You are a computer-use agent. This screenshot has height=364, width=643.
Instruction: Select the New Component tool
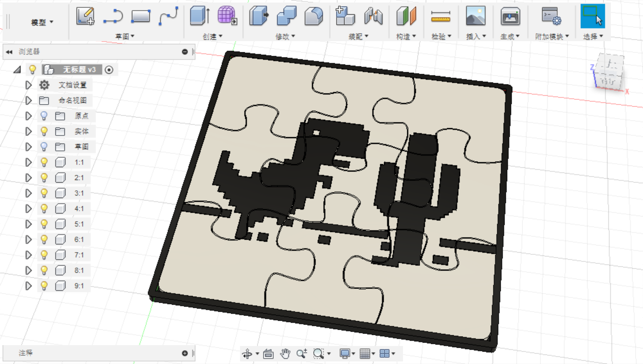(x=345, y=16)
